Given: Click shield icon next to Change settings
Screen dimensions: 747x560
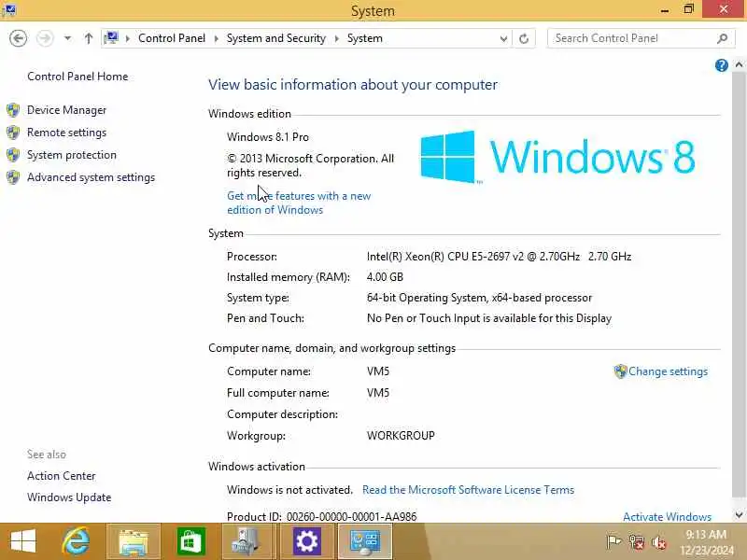Looking at the screenshot, I should [620, 371].
